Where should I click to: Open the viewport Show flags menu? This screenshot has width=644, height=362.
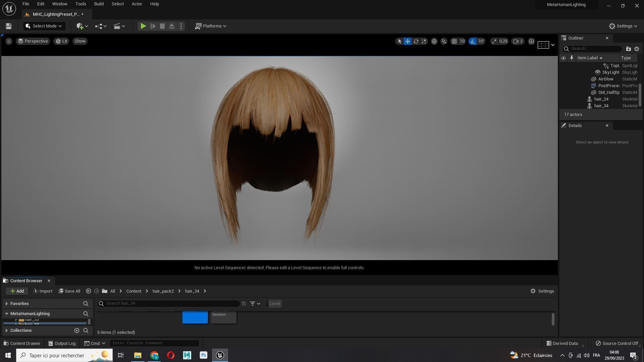80,41
